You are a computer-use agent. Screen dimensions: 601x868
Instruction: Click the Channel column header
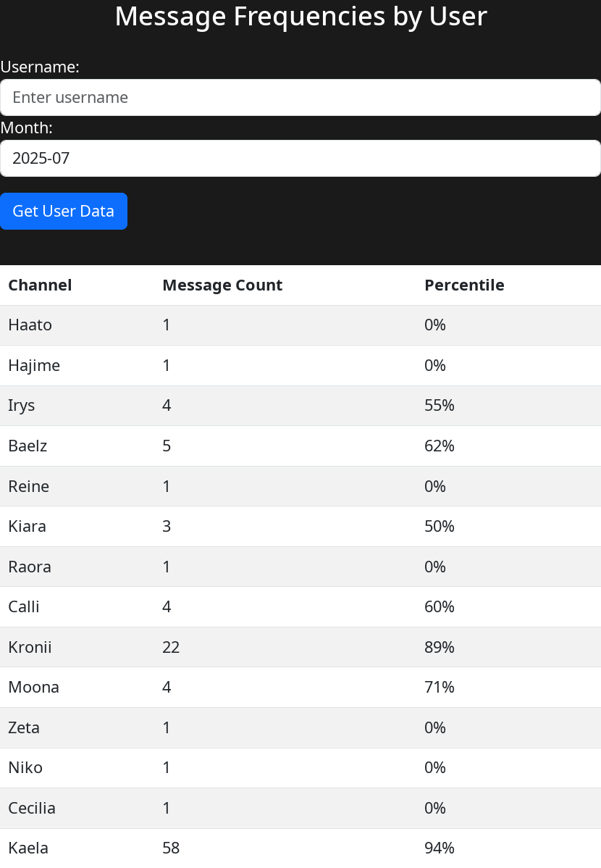coord(40,285)
